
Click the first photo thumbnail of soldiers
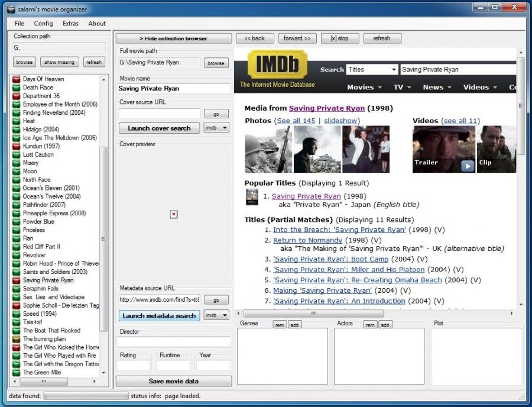[x=268, y=149]
